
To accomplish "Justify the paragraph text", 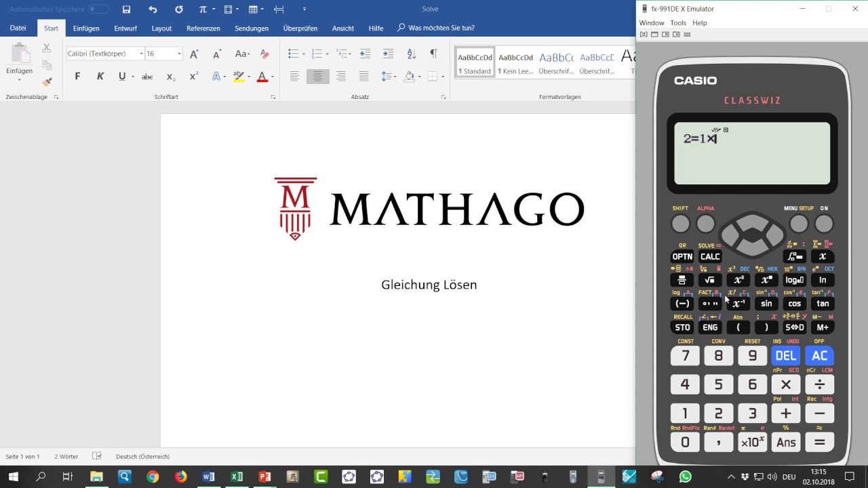I will [x=364, y=77].
